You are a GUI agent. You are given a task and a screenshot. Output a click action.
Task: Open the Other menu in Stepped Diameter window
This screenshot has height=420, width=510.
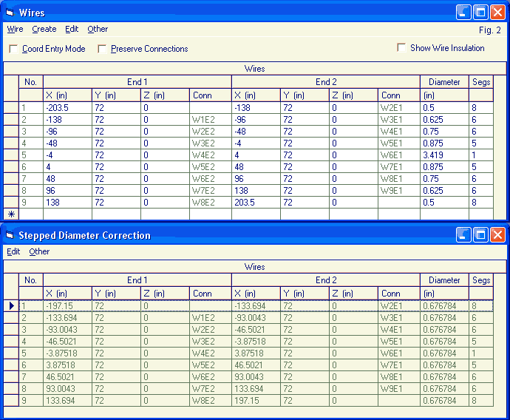pos(39,251)
